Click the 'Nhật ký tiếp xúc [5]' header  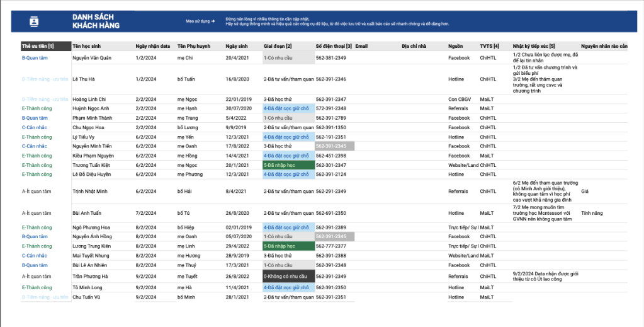pyautogui.click(x=534, y=46)
